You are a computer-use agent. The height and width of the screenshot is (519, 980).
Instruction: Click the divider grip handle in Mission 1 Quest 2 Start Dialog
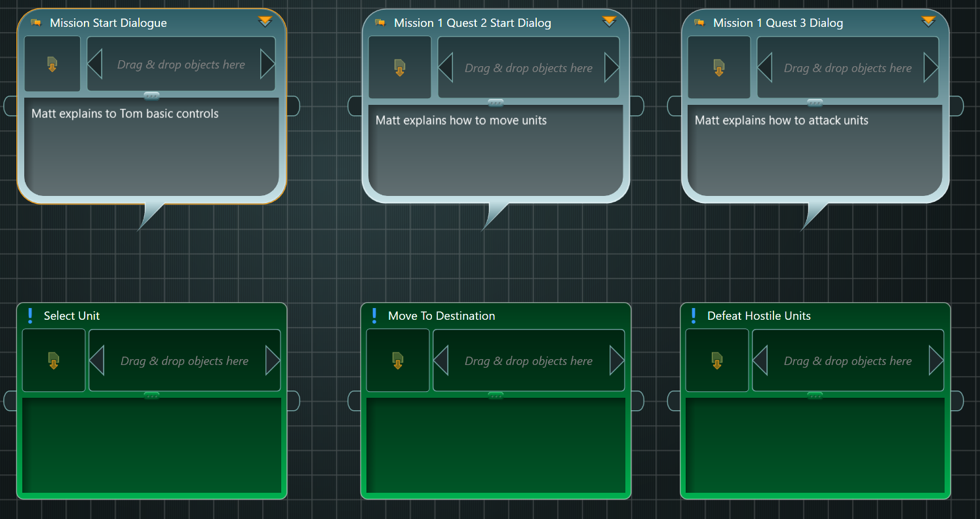[496, 102]
